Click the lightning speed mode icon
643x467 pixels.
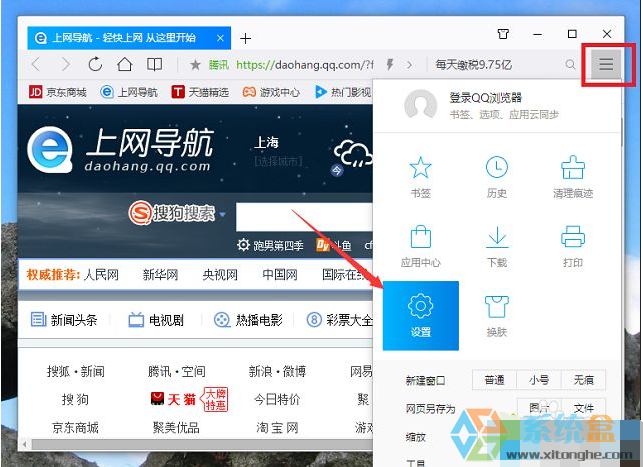(x=390, y=64)
